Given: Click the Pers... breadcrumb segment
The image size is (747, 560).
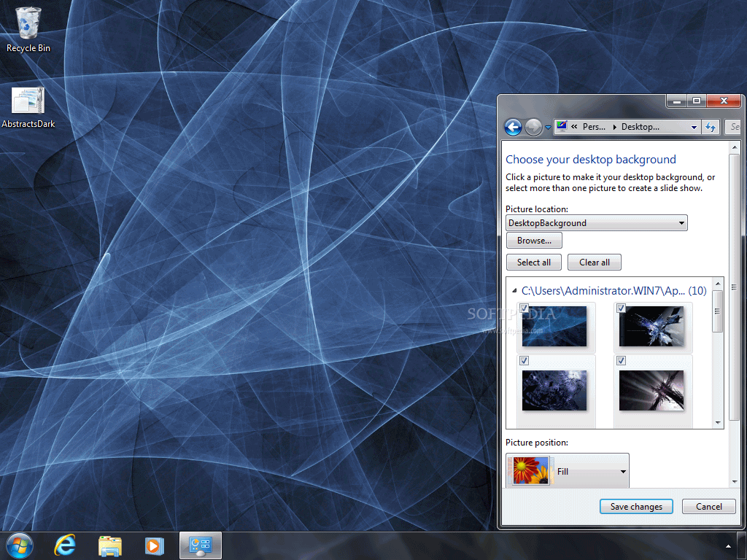Looking at the screenshot, I should click(594, 127).
